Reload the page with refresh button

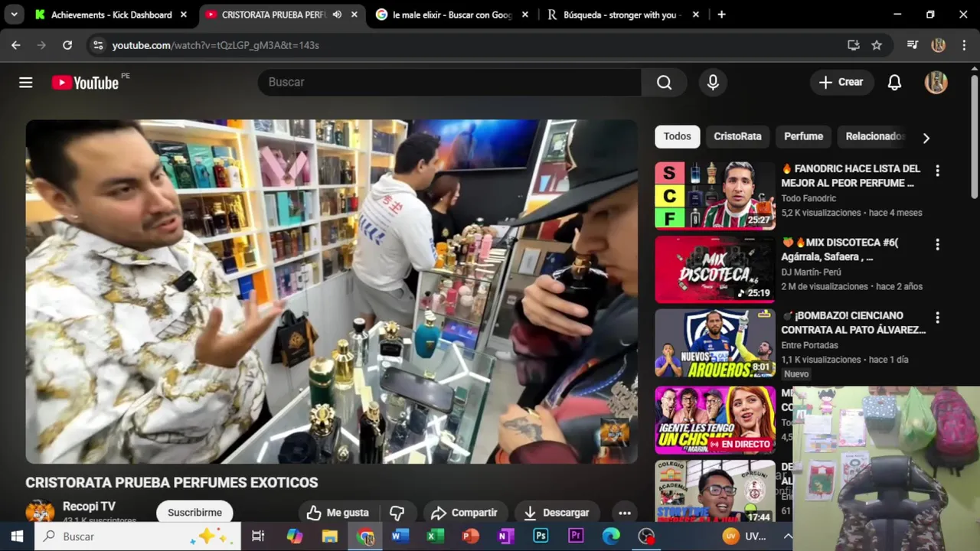67,45
